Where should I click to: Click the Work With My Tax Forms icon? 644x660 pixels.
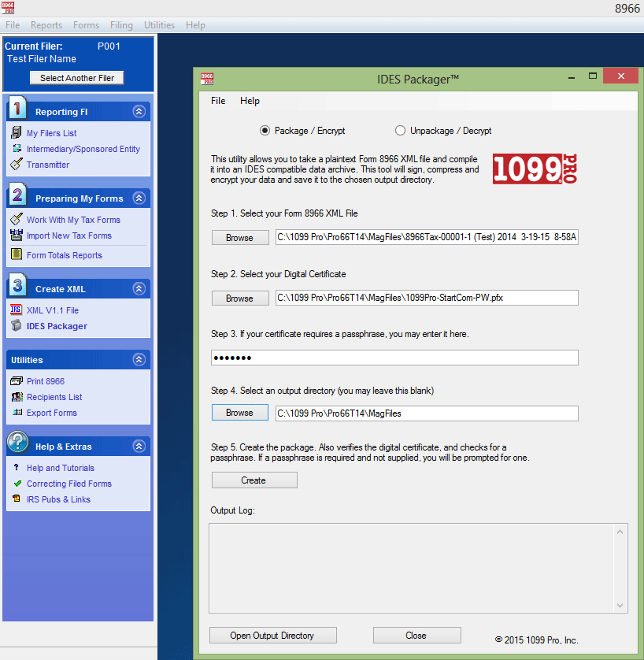pos(16,219)
